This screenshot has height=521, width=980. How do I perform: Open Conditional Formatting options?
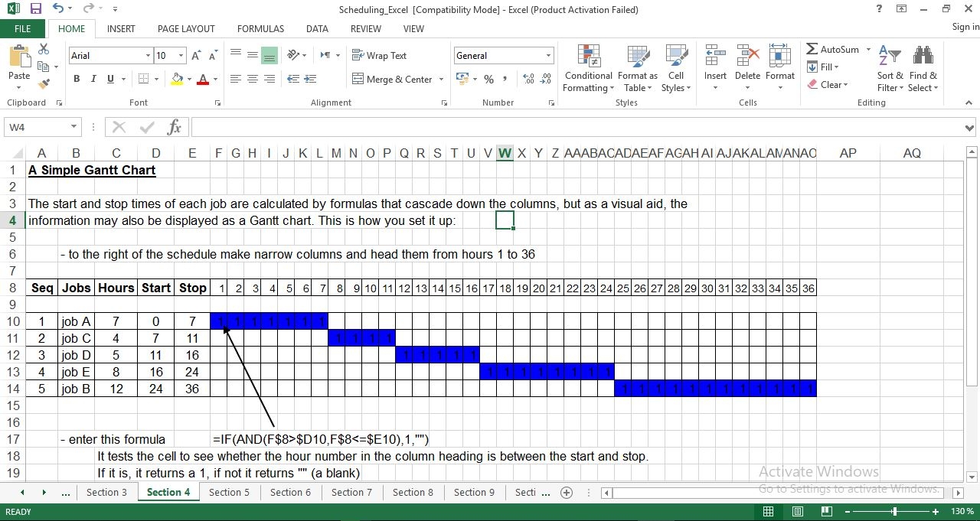[x=588, y=69]
